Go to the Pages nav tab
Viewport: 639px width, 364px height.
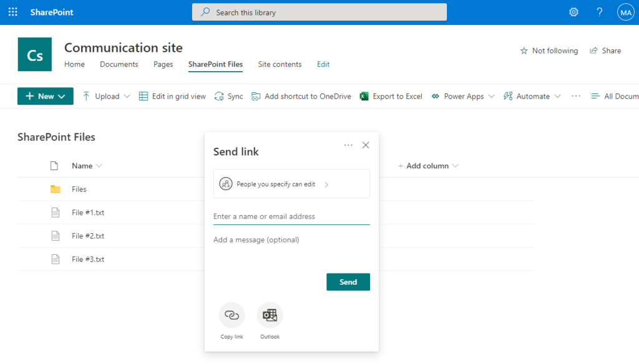point(163,64)
